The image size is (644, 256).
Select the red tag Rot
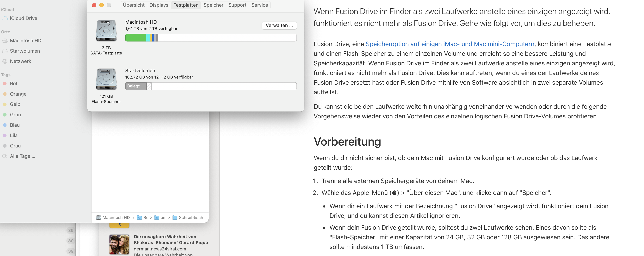(14, 84)
